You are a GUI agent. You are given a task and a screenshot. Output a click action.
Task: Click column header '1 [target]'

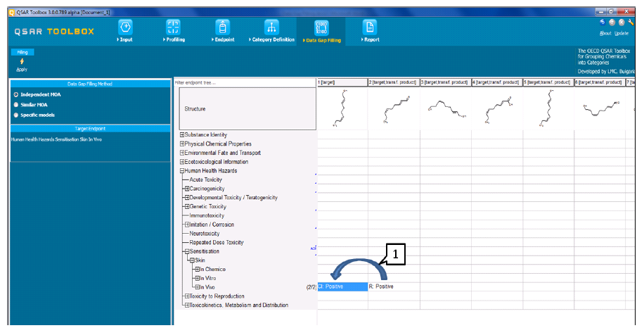[x=342, y=82]
